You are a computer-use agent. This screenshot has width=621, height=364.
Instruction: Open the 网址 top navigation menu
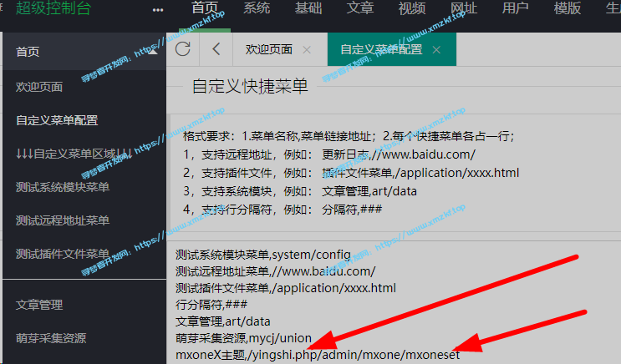click(x=464, y=8)
